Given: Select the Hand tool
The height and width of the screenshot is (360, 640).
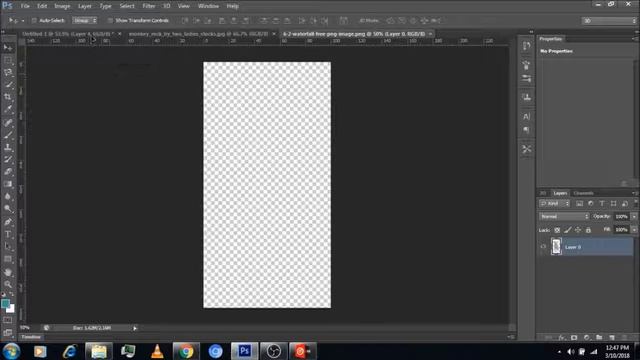Looking at the screenshot, I should pos(8,272).
